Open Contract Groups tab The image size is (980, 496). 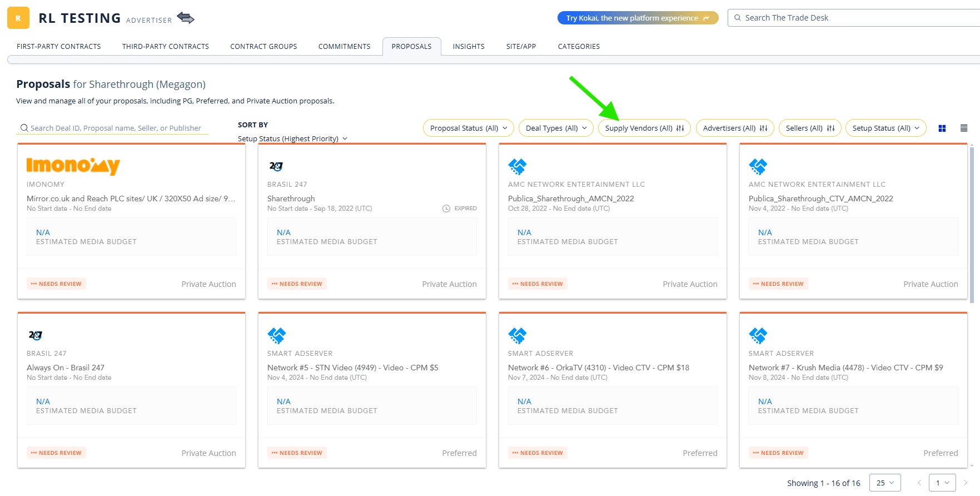click(x=263, y=47)
